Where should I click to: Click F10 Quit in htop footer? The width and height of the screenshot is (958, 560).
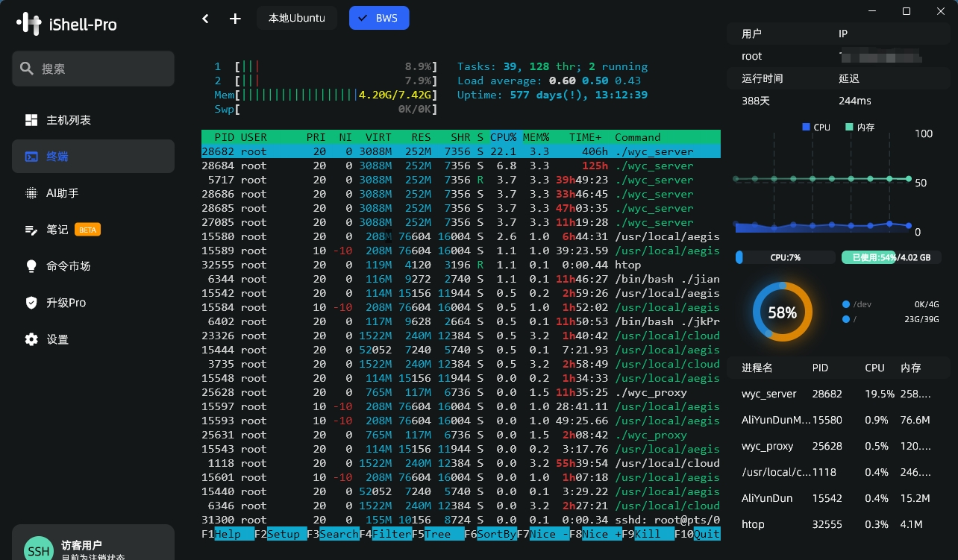698,534
